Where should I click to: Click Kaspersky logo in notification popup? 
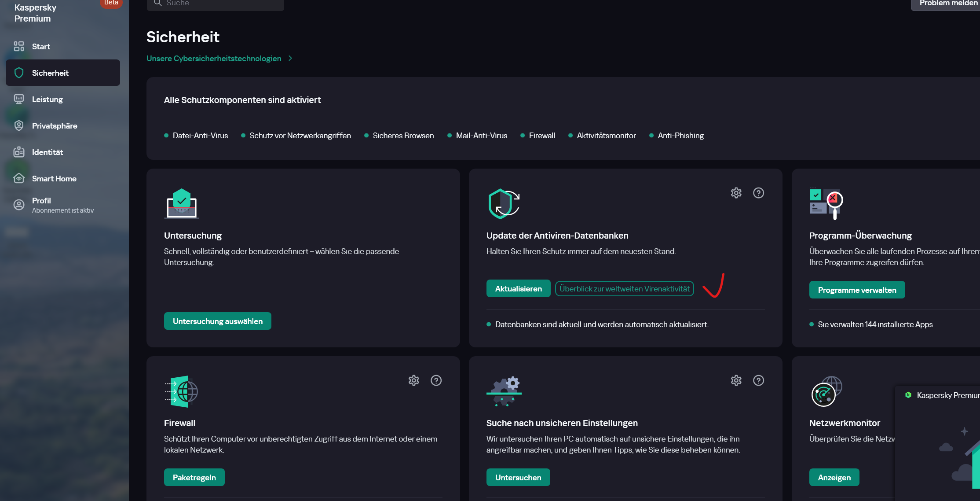pyautogui.click(x=908, y=395)
